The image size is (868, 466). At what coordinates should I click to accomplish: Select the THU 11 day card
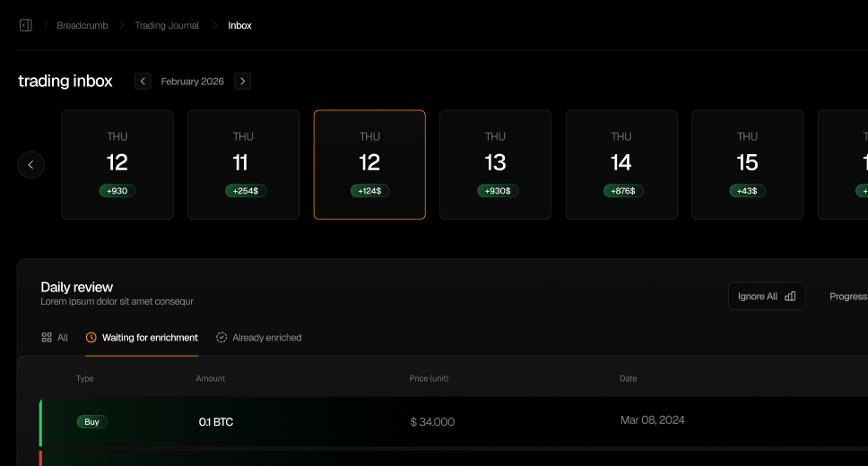pos(243,165)
